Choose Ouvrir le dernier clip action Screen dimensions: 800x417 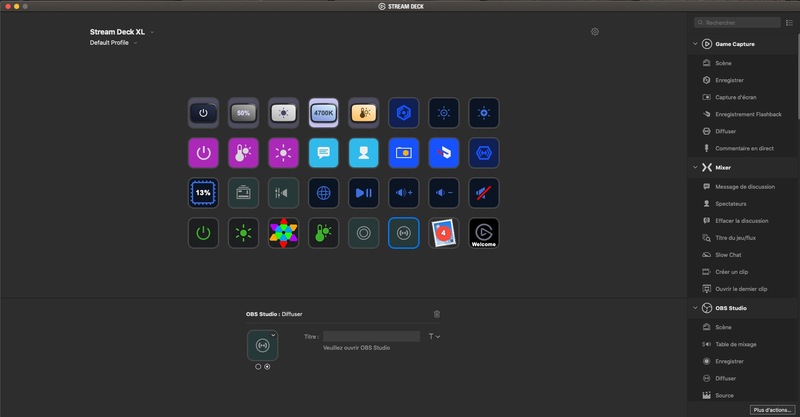pos(743,289)
